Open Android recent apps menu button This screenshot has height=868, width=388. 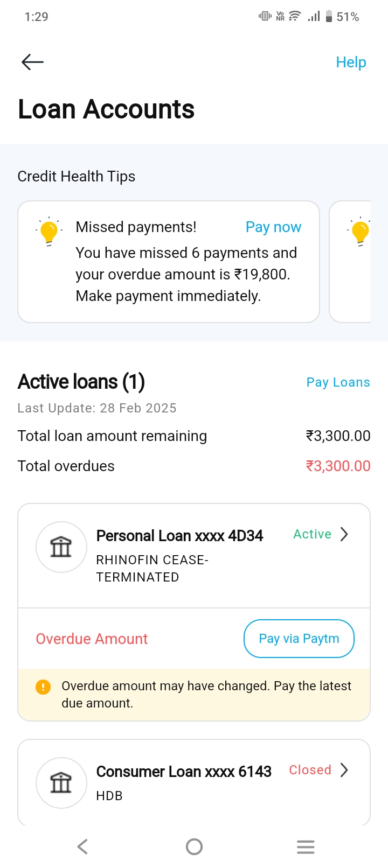coord(306,847)
